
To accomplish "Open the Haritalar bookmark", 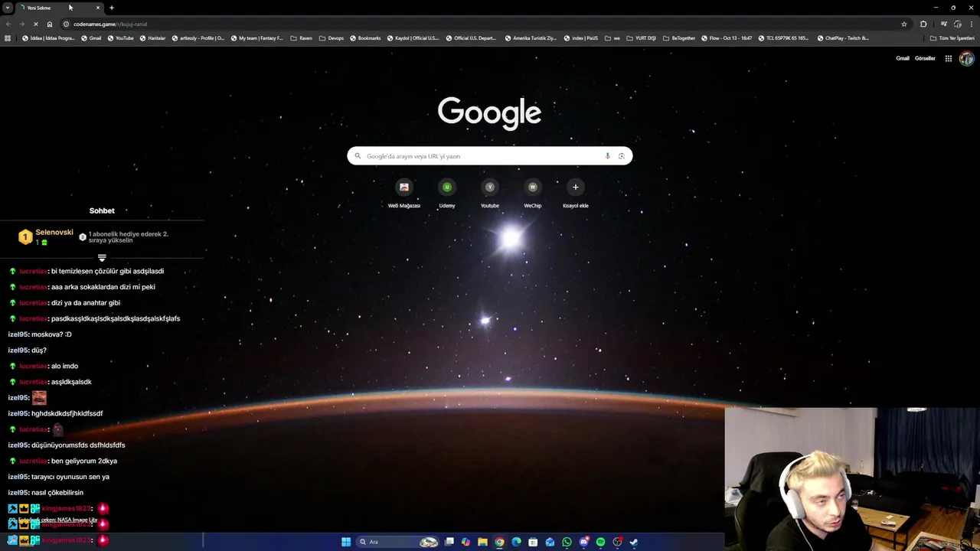I will (x=152, y=38).
